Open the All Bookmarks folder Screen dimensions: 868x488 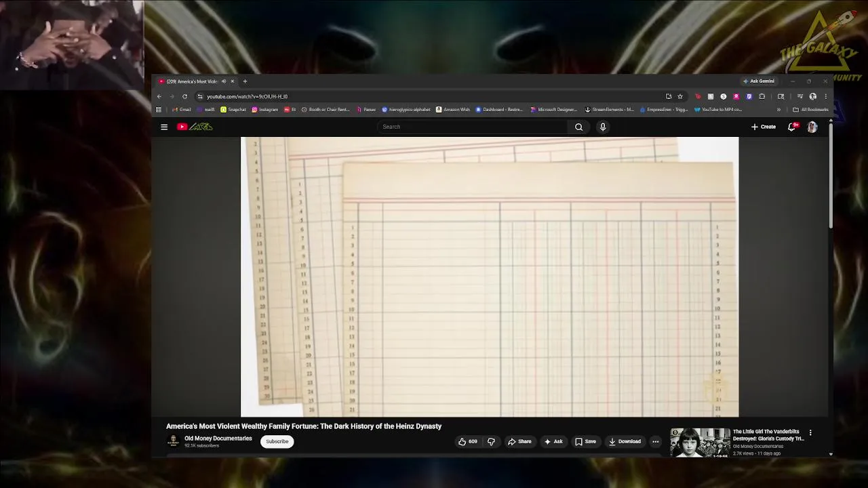(x=810, y=110)
